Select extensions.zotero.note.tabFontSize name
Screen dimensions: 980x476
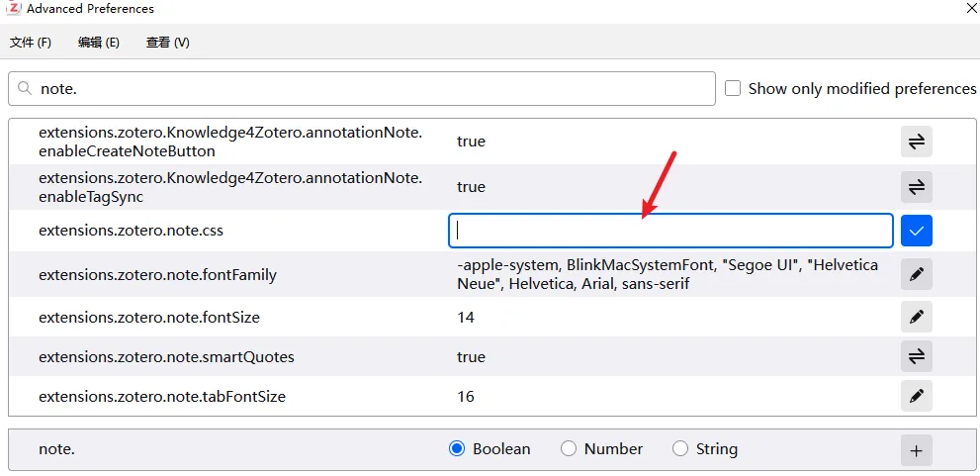click(x=162, y=397)
